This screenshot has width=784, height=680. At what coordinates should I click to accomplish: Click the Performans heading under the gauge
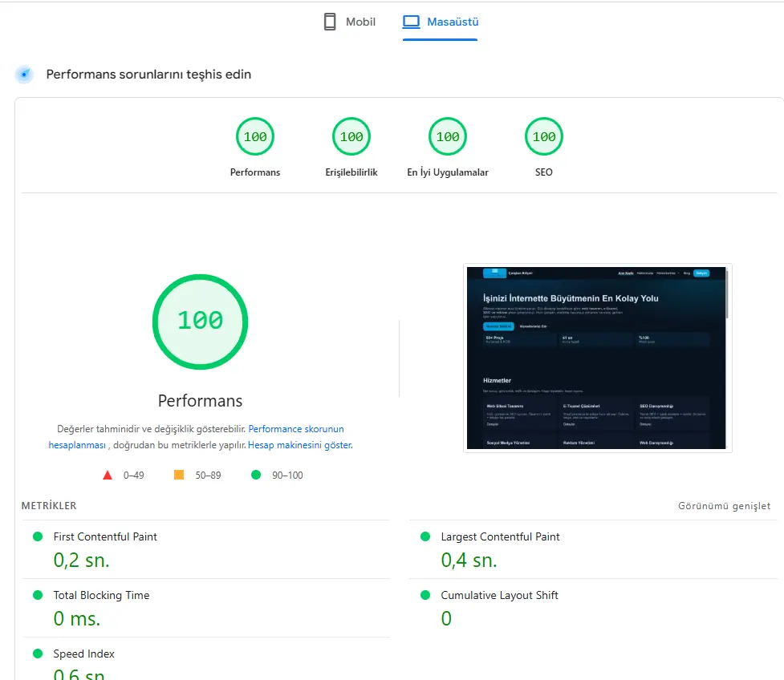click(200, 401)
